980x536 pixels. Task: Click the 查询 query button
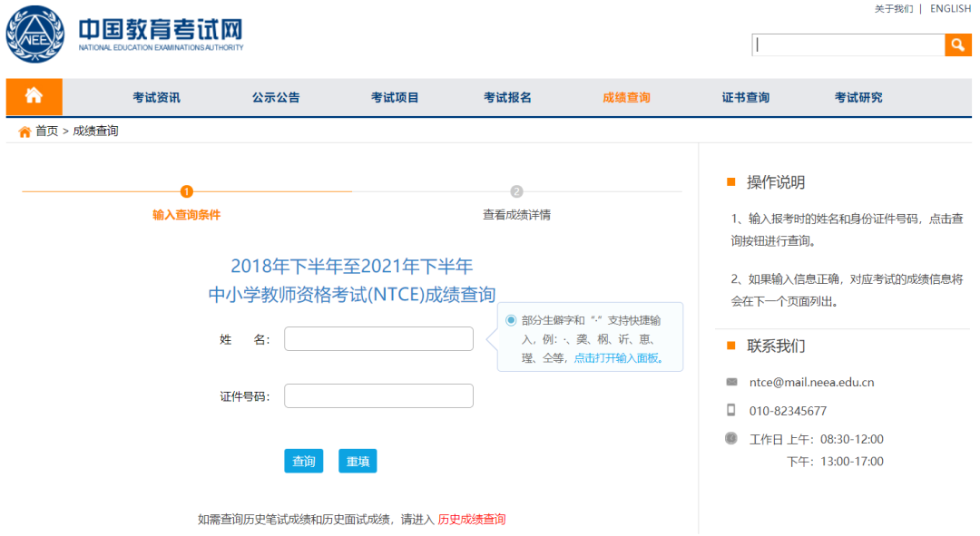tap(303, 461)
